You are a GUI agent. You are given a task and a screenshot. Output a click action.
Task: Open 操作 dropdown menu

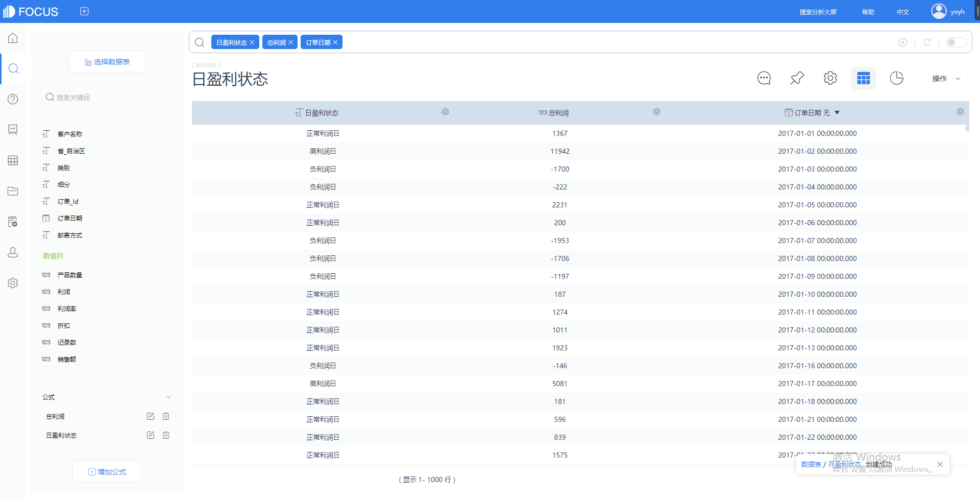click(x=946, y=79)
